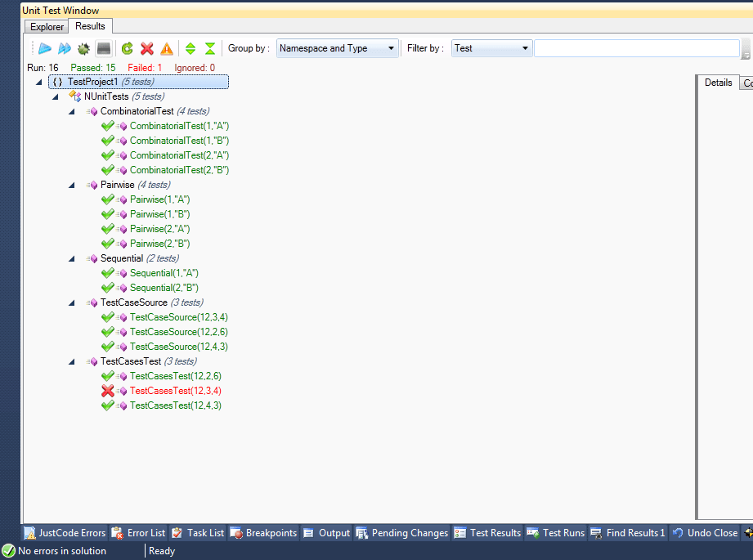
Task: Open the Filter by Test dropdown
Action: 491,48
